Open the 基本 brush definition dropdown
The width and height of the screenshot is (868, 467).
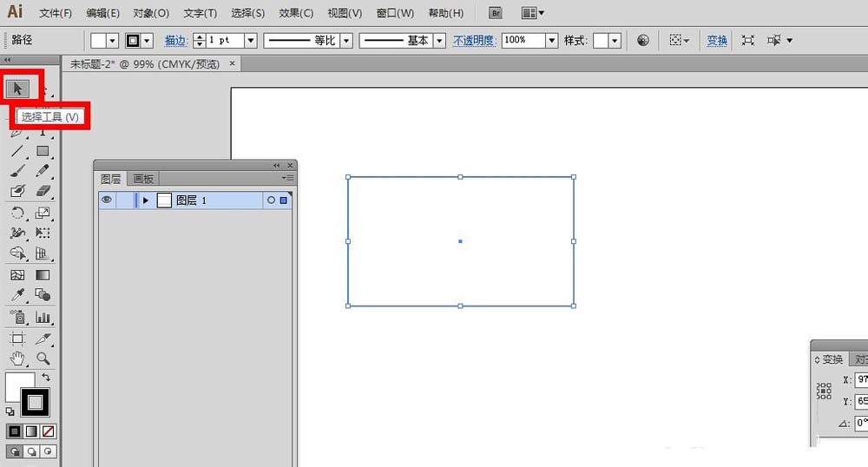click(439, 41)
